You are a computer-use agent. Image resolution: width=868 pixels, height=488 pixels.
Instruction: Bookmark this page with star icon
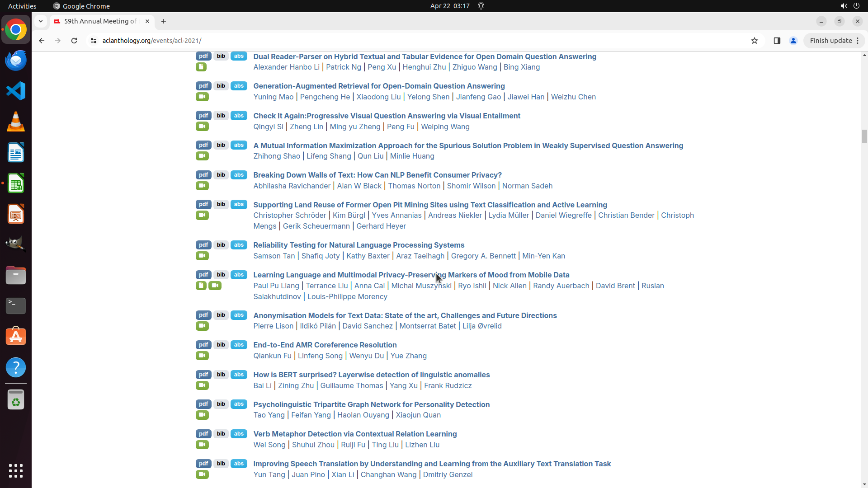[x=754, y=41]
